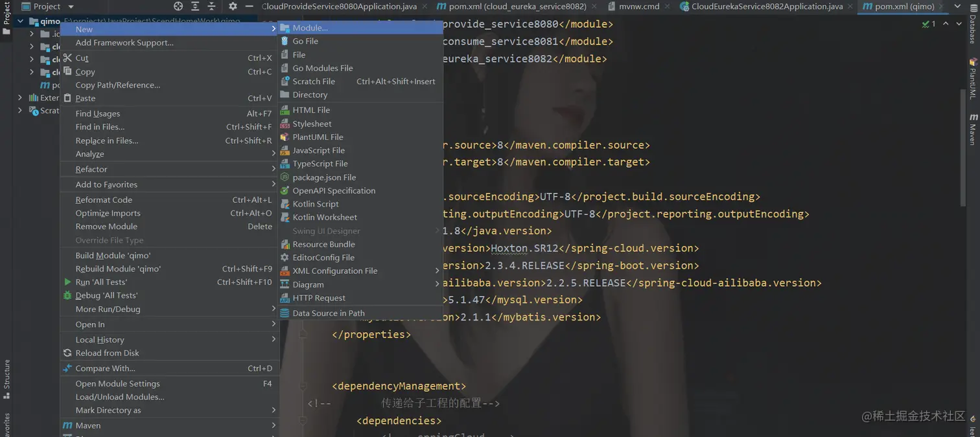This screenshot has height=437, width=980.
Task: Click the Compare With arrows icon
Action: (67, 368)
